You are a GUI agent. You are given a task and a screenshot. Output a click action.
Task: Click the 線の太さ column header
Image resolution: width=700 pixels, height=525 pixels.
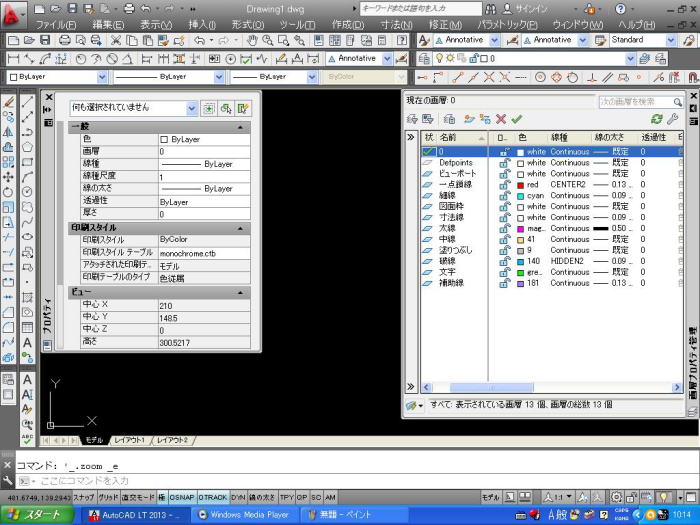tap(615, 138)
